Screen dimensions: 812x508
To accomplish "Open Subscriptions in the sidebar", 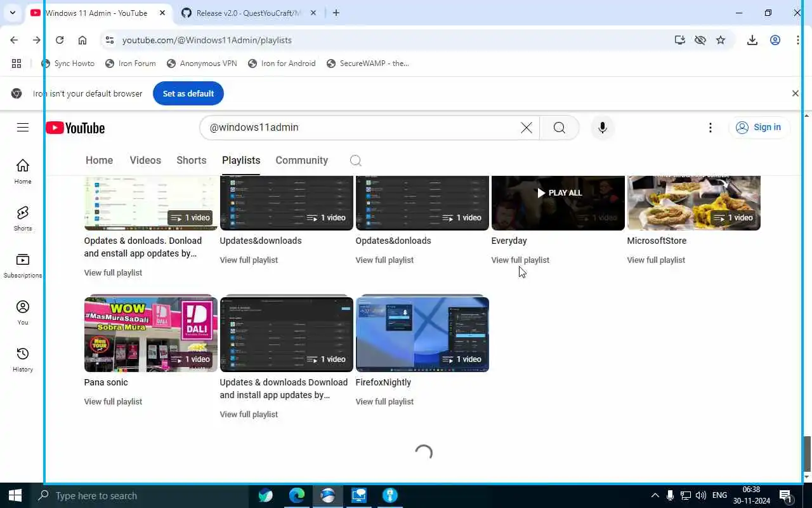I will click(23, 265).
